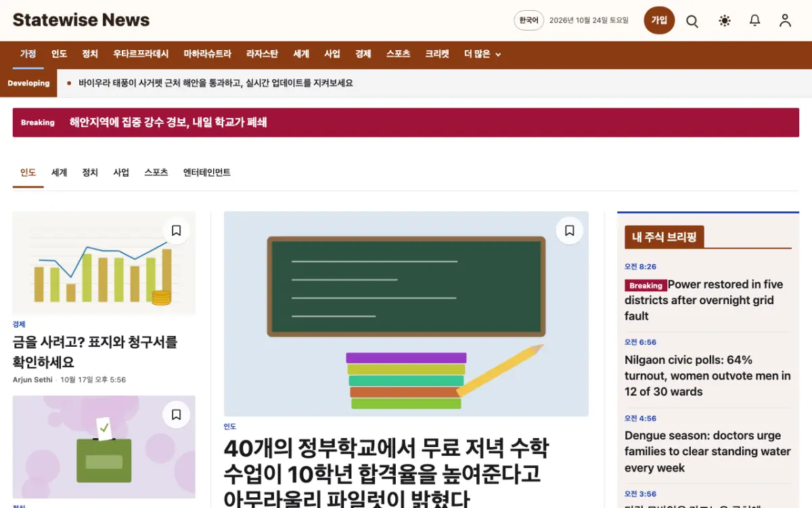
Task: Open notifications bell icon
Action: 755,21
